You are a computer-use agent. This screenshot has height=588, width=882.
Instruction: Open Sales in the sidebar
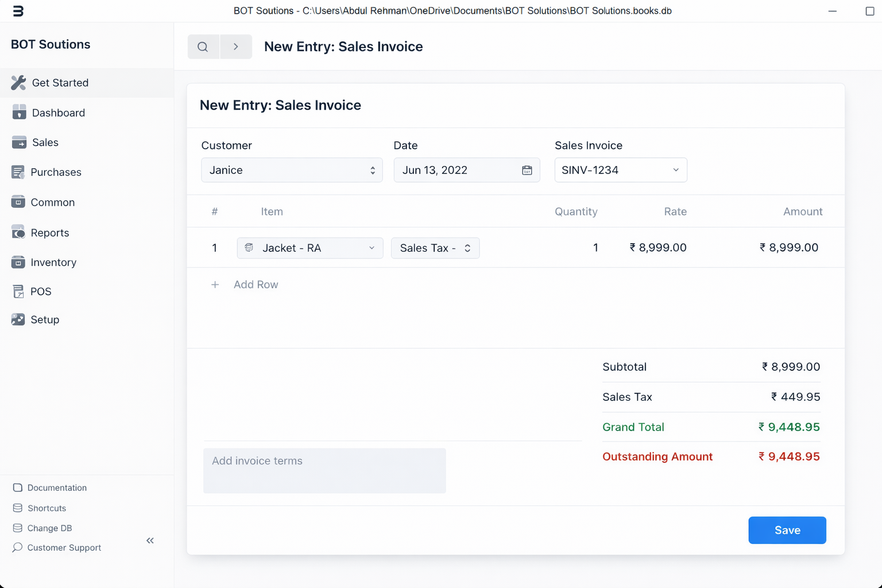click(45, 142)
